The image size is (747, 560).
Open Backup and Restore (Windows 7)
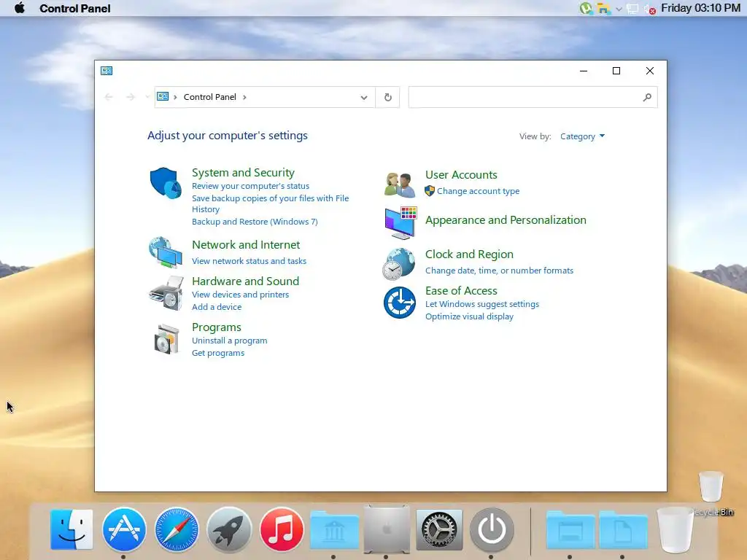pyautogui.click(x=255, y=222)
